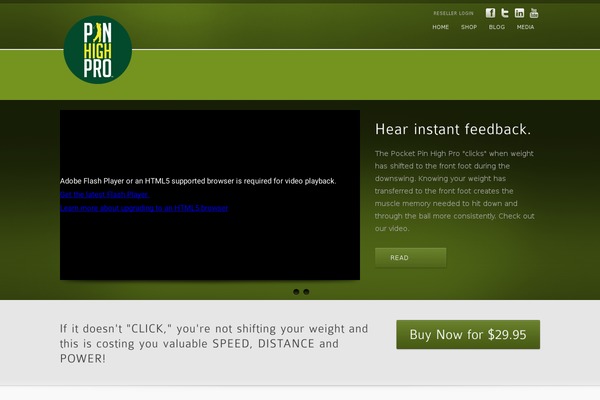
Task: Open the Reseller Login link
Action: coord(453,13)
